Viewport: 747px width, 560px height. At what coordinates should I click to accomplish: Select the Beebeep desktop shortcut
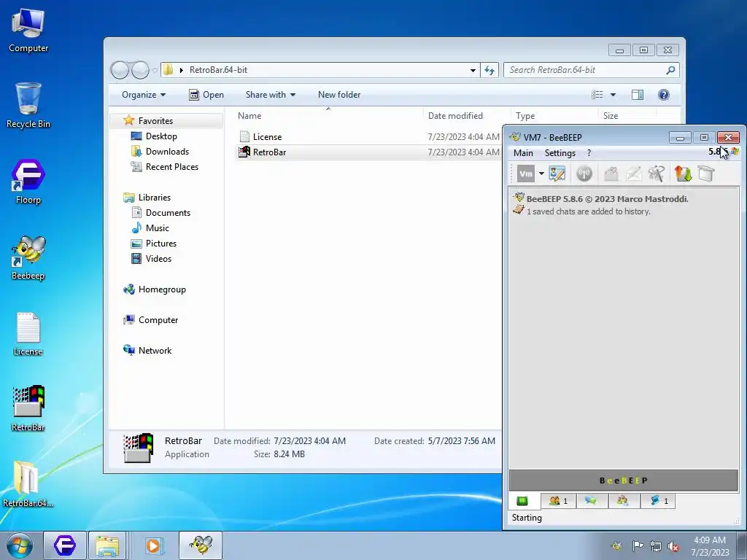pyautogui.click(x=28, y=257)
